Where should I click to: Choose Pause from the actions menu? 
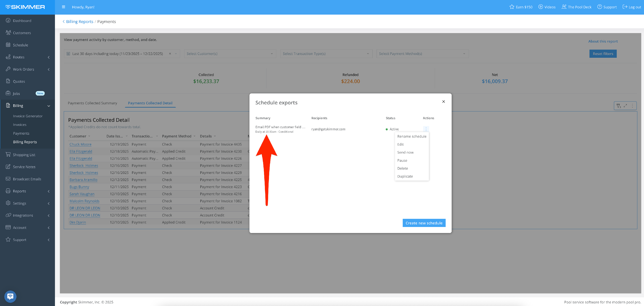coord(402,160)
